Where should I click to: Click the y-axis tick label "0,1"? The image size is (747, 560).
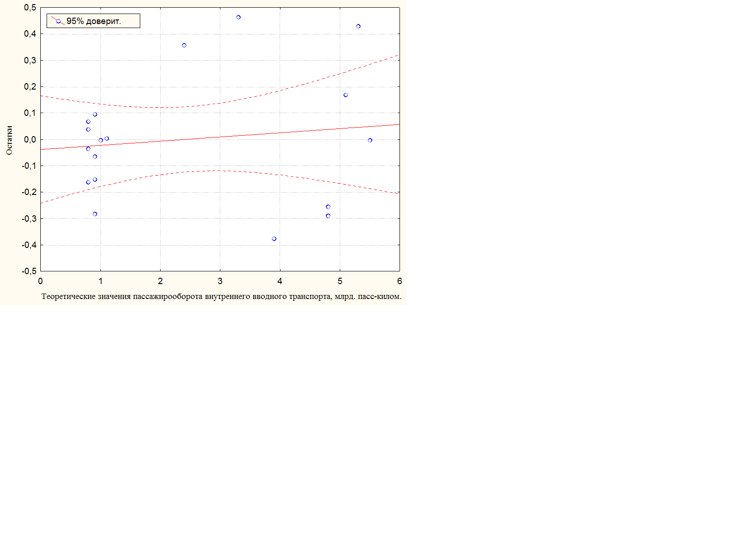(x=30, y=113)
